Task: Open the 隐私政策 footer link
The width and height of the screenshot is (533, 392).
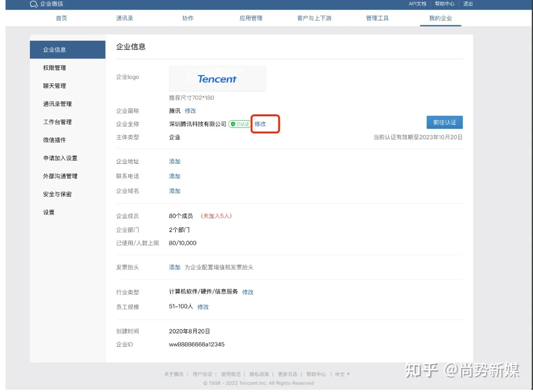Action: [259, 374]
